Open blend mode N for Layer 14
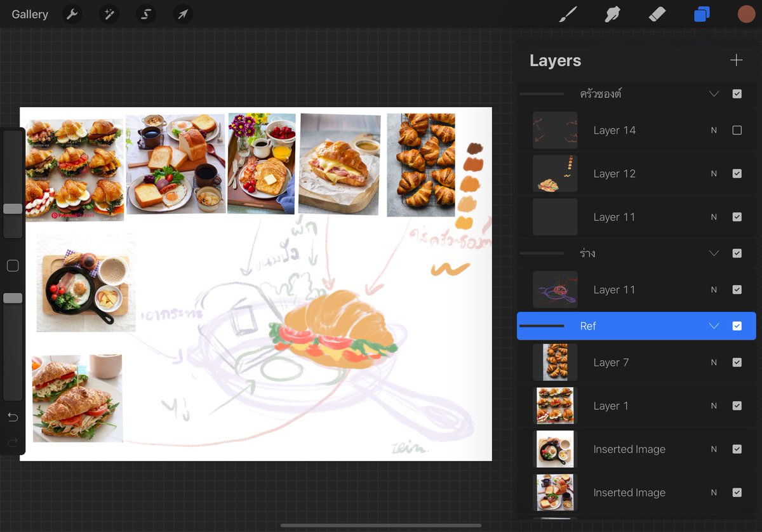This screenshot has width=762, height=532. click(x=714, y=130)
